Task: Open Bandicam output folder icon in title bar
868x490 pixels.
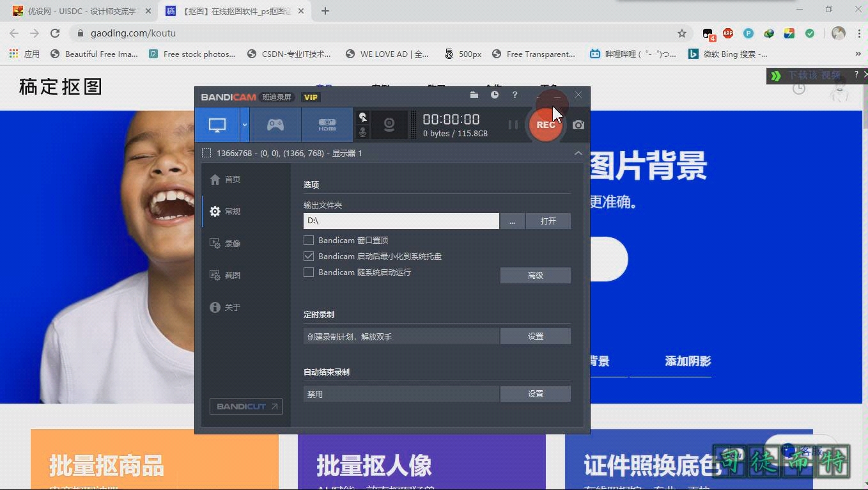Action: [x=474, y=95]
